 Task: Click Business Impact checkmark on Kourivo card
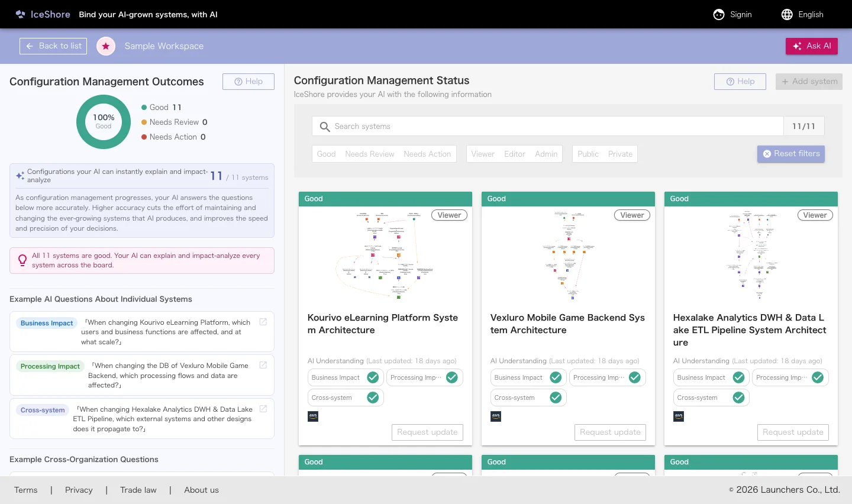click(x=373, y=377)
